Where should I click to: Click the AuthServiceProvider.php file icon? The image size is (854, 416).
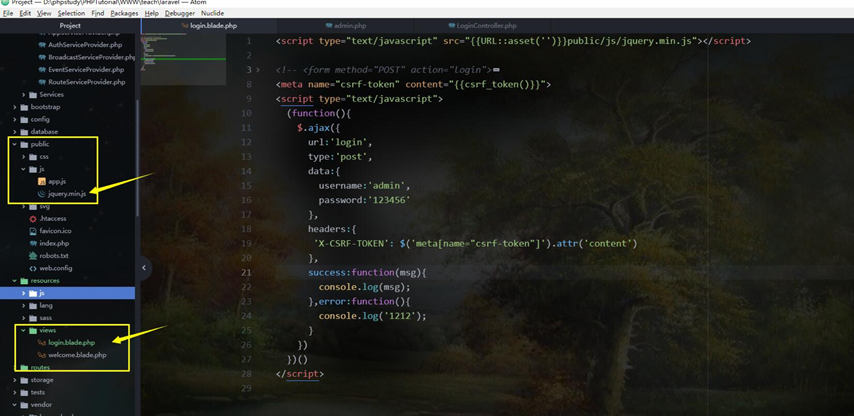(42, 45)
